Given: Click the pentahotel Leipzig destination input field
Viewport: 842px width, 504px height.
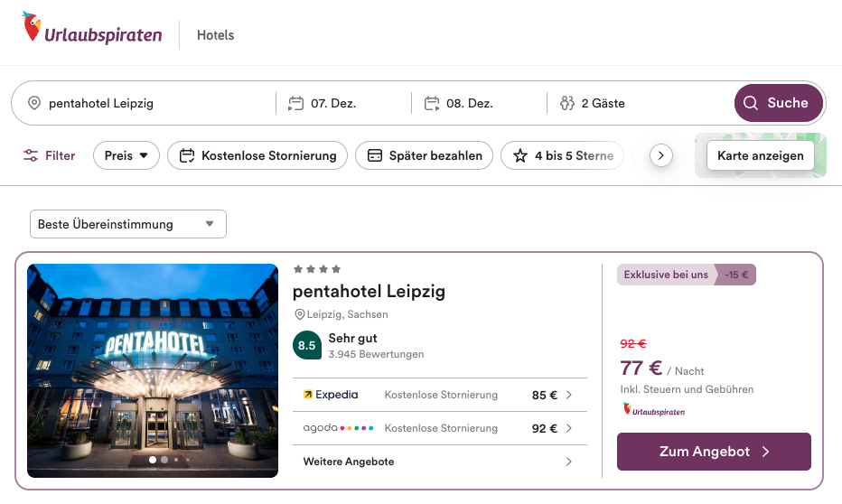Looking at the screenshot, I should (154, 103).
